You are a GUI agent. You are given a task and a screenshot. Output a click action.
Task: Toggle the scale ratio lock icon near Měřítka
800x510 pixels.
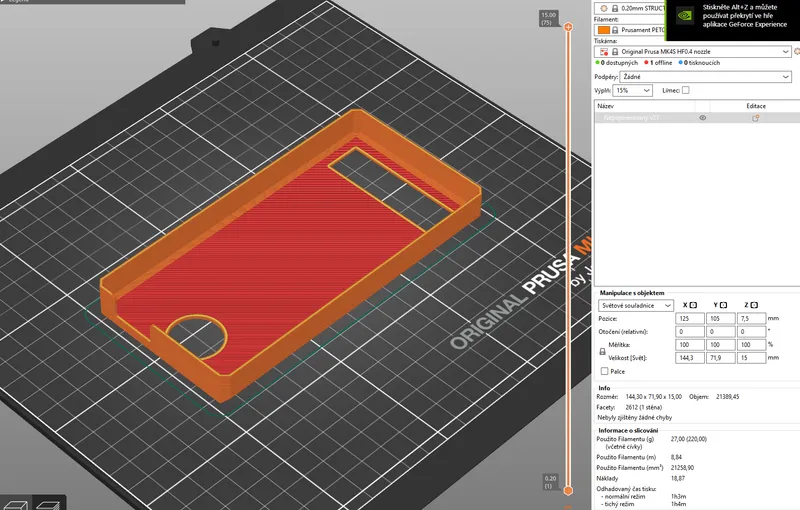[x=602, y=351]
